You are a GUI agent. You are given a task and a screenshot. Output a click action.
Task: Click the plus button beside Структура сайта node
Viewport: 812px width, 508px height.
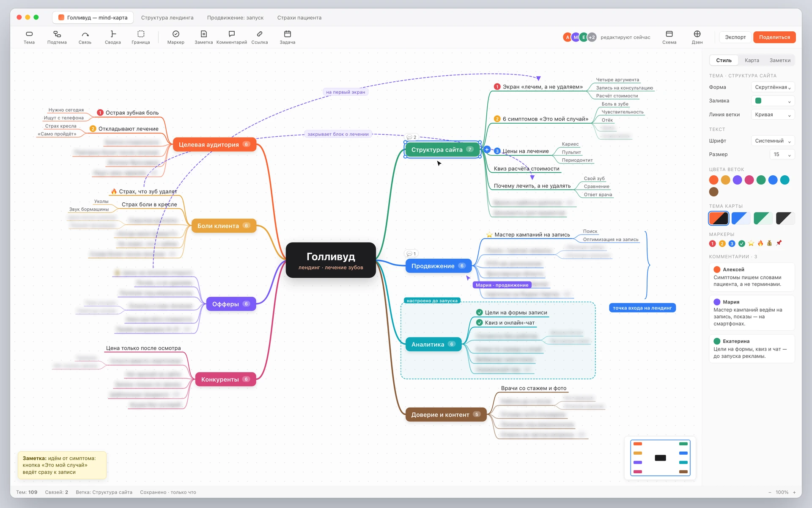tap(487, 149)
